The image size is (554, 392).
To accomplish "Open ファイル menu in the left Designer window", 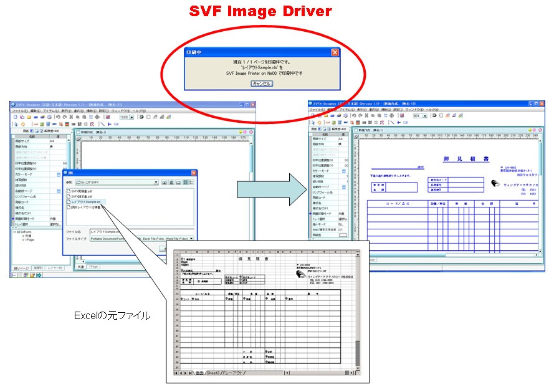I will click(x=20, y=111).
